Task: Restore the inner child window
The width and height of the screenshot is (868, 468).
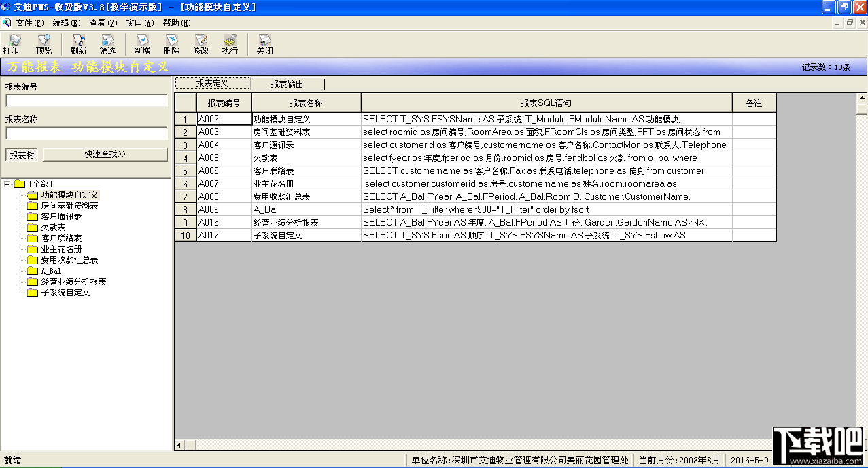Action: tap(850, 22)
